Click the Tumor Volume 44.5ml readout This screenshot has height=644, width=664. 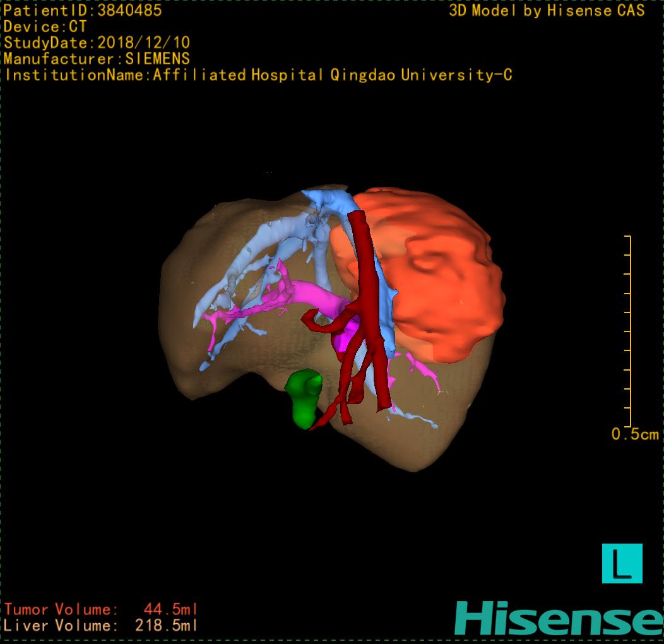(x=101, y=609)
